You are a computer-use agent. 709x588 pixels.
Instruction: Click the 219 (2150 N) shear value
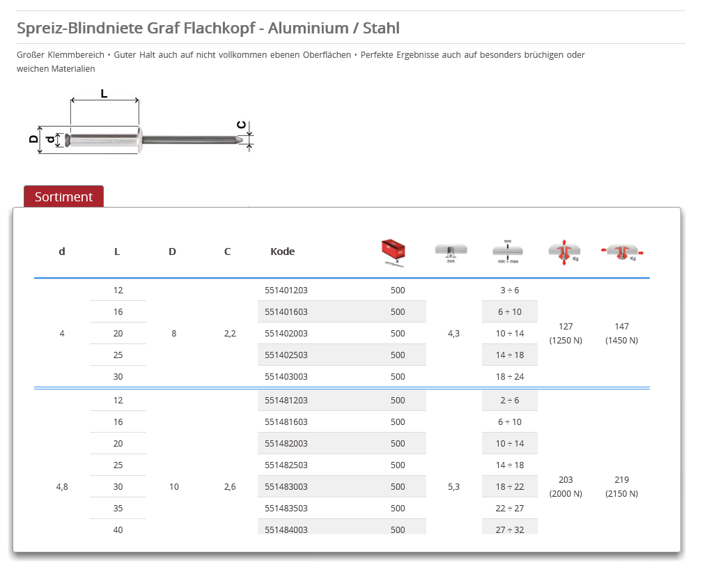tap(622, 486)
